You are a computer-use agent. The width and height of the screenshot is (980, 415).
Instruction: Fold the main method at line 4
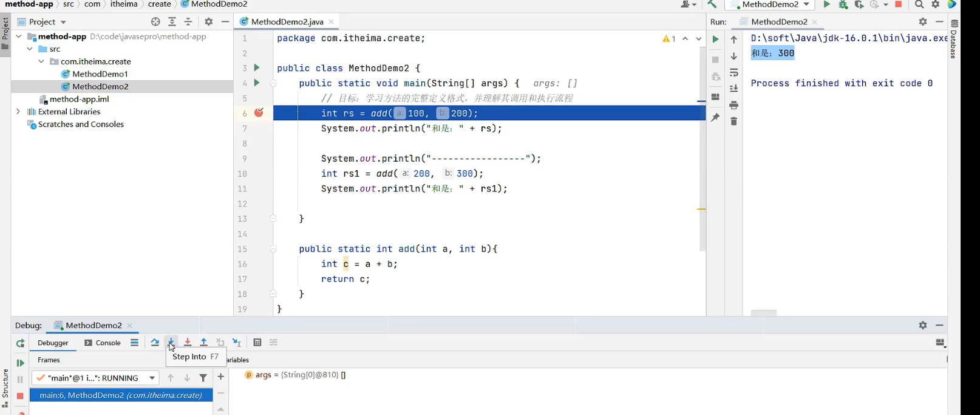tap(273, 83)
